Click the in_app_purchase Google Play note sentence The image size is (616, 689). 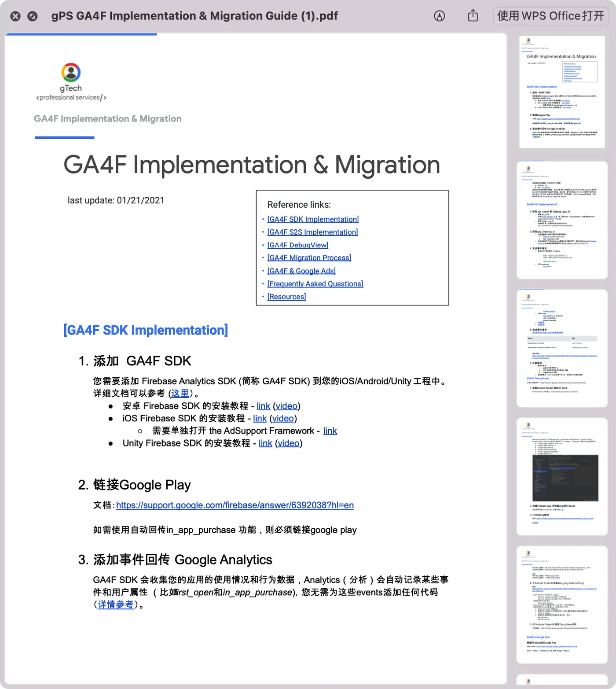click(225, 530)
